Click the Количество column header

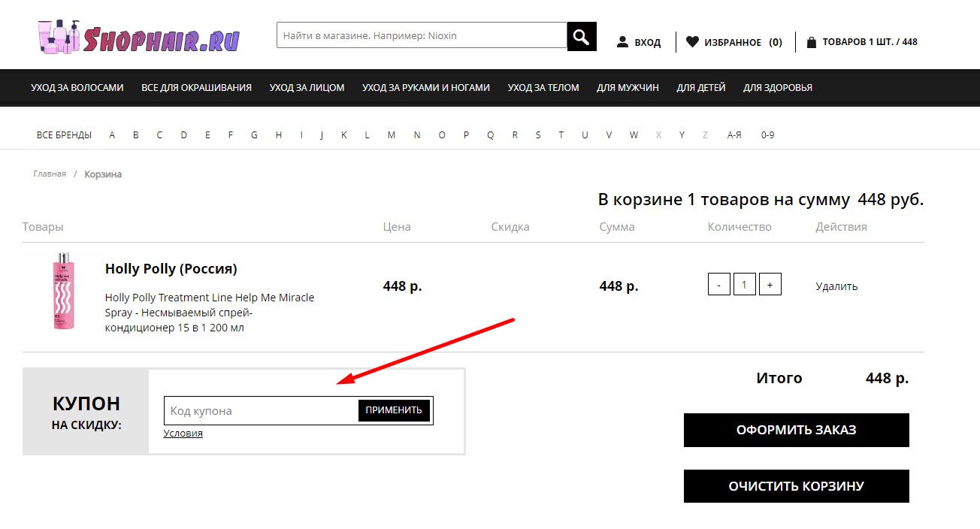pos(740,227)
